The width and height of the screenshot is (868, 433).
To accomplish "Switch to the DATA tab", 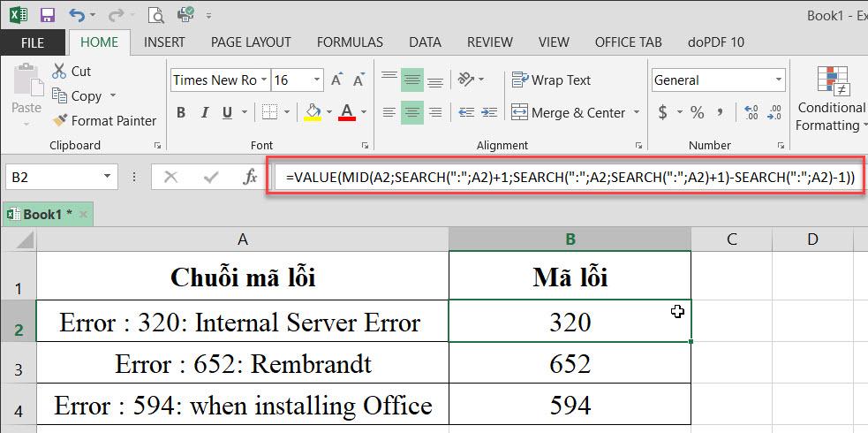I will coord(425,42).
